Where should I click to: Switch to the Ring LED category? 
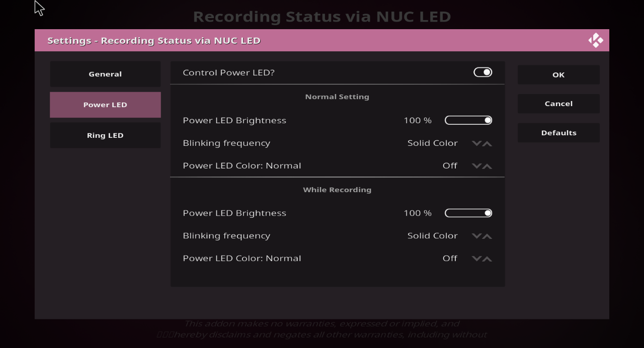tap(105, 135)
